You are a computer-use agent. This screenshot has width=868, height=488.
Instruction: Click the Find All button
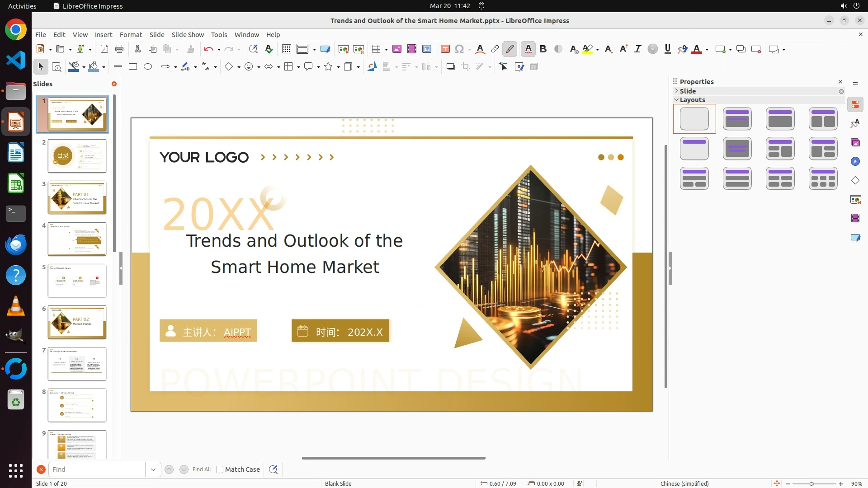(201, 469)
